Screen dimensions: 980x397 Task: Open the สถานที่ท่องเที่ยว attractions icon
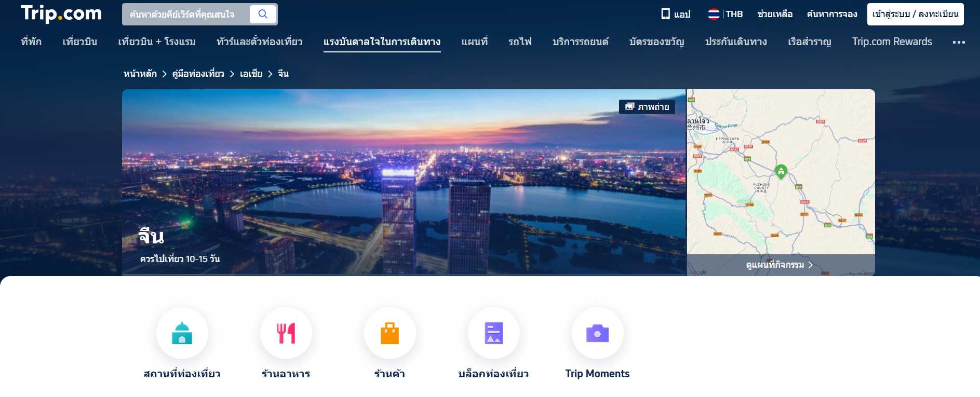182,333
